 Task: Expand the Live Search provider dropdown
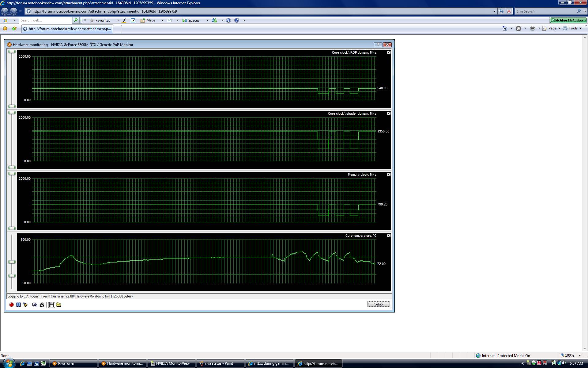pyautogui.click(x=585, y=11)
